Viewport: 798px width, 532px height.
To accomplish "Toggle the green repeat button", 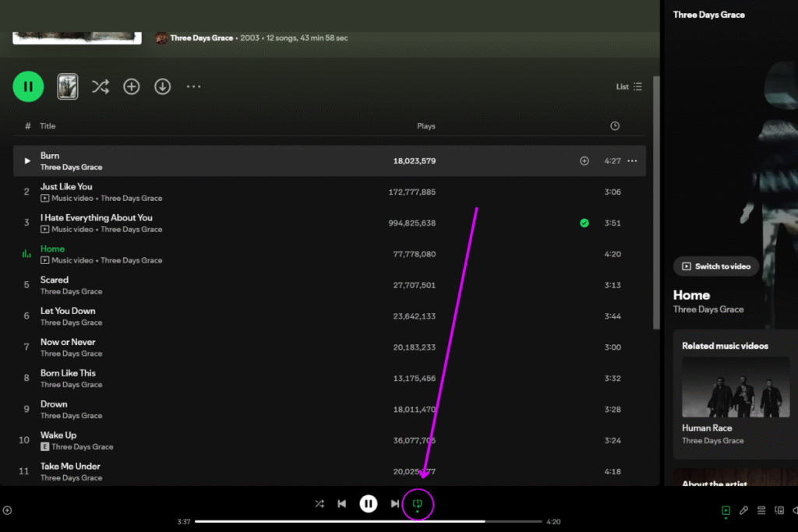I will coord(418,503).
